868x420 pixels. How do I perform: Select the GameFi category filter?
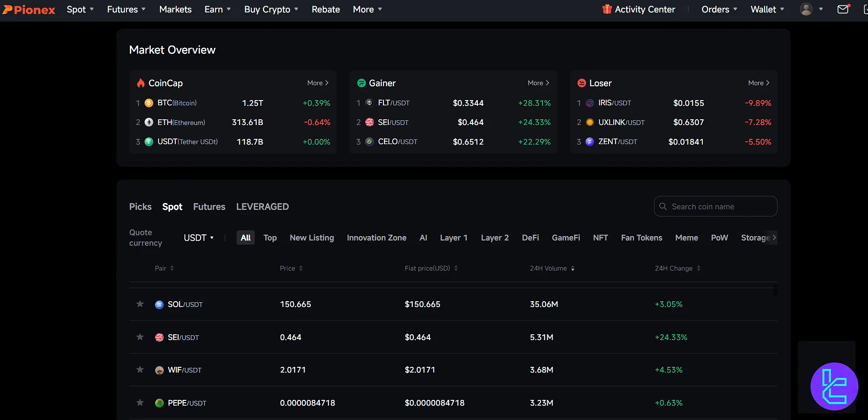[566, 238]
